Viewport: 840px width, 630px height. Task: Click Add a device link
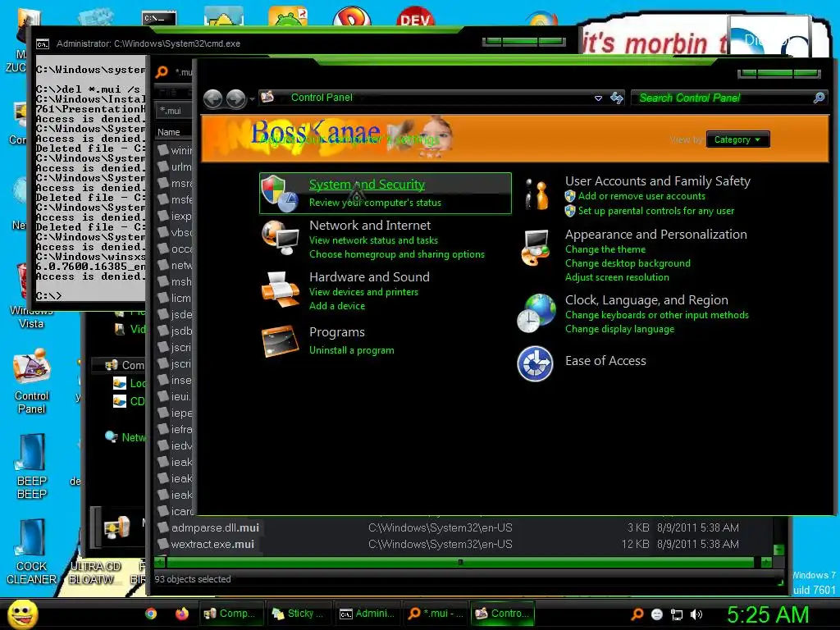pos(337,306)
